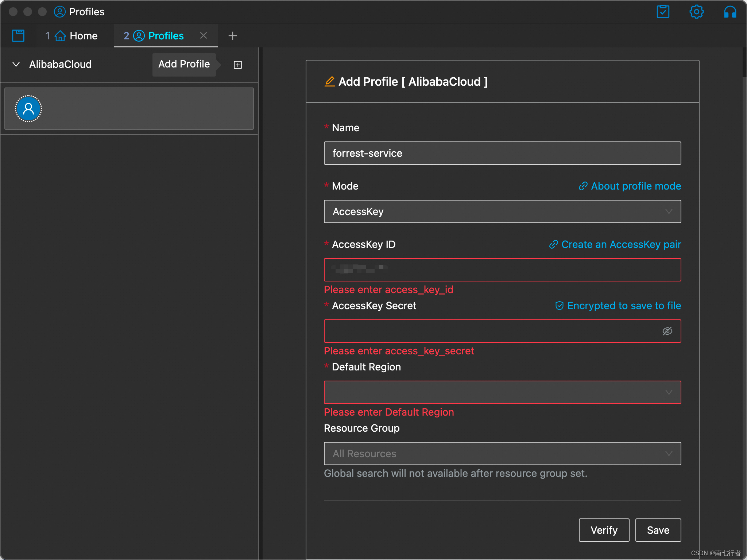Open a new tab with plus icon

tap(232, 36)
